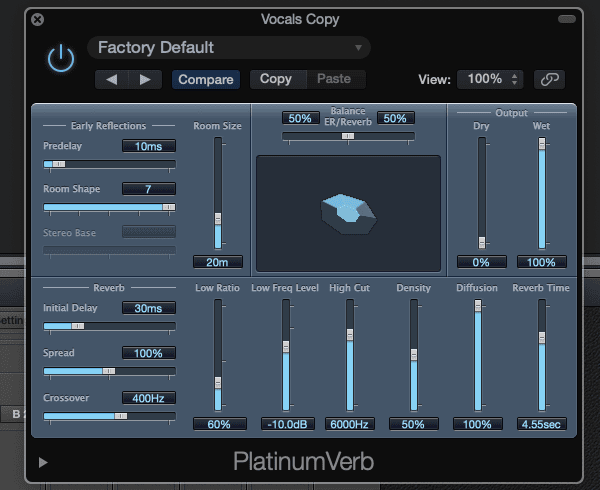Click the 3D room shape display

[348, 212]
